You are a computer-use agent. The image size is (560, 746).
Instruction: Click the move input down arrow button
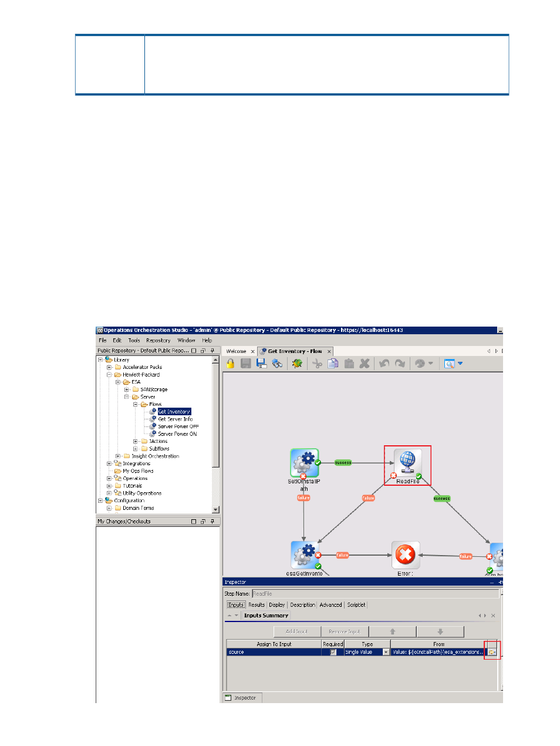[440, 631]
